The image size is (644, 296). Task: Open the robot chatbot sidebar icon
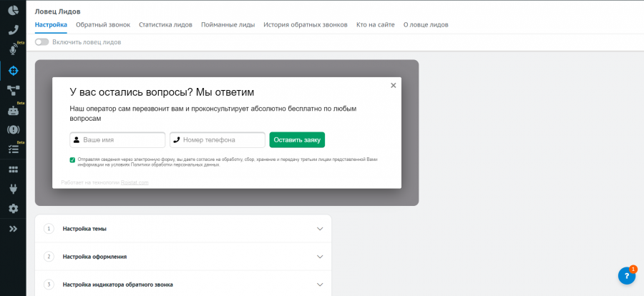coord(13,110)
